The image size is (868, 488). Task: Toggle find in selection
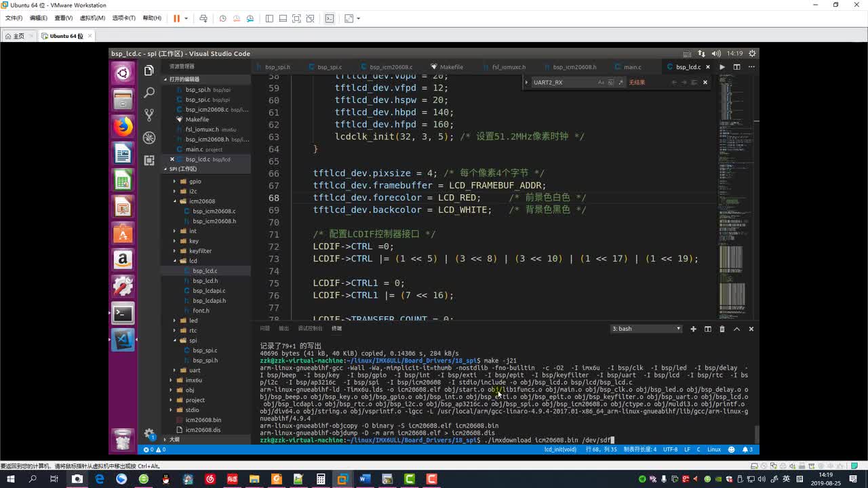[694, 82]
